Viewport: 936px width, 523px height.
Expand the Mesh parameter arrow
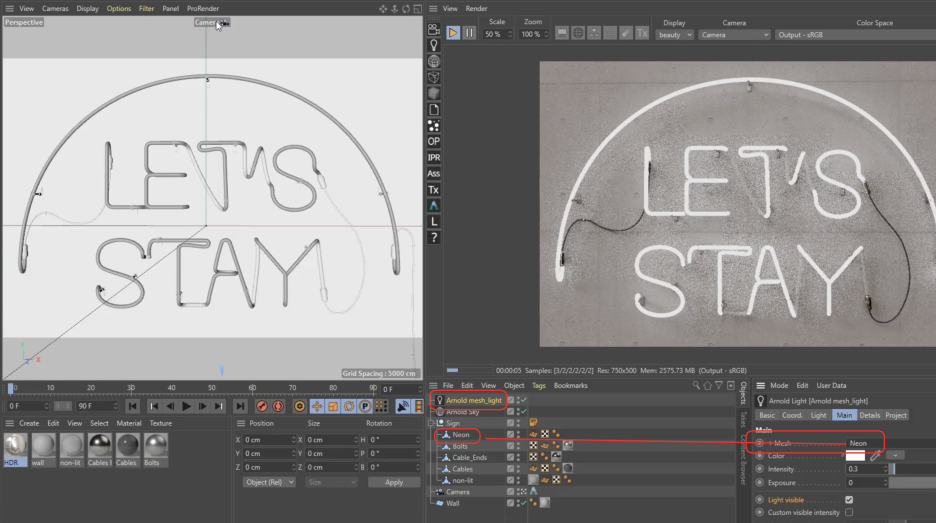pos(771,443)
